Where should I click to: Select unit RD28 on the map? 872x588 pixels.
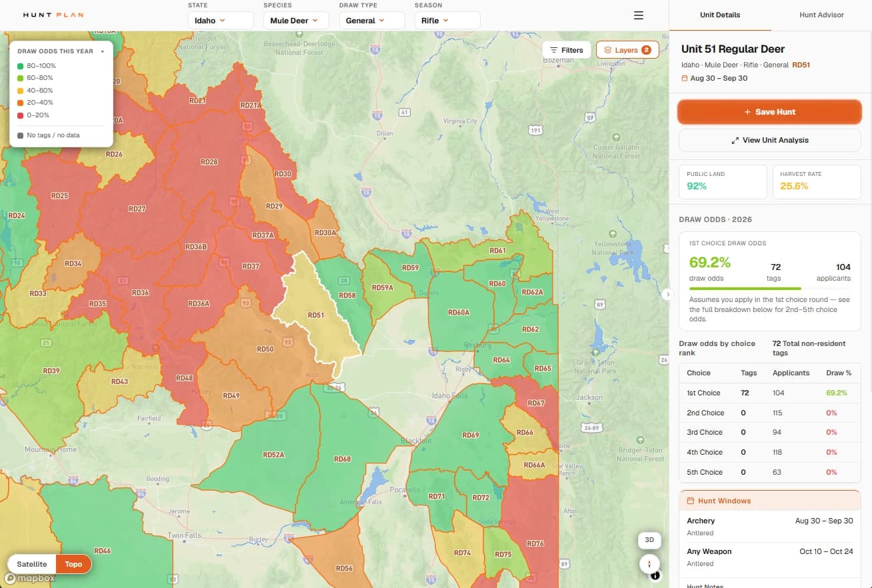click(209, 162)
